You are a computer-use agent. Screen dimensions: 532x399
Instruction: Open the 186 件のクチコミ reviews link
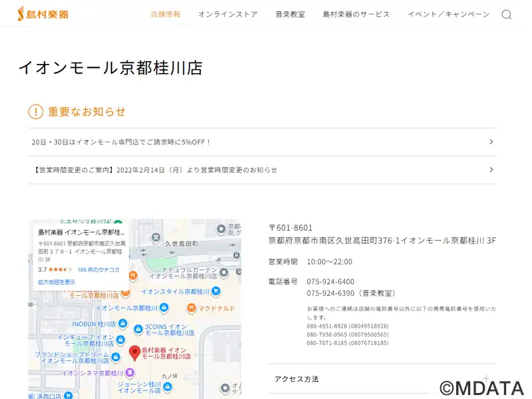click(98, 270)
